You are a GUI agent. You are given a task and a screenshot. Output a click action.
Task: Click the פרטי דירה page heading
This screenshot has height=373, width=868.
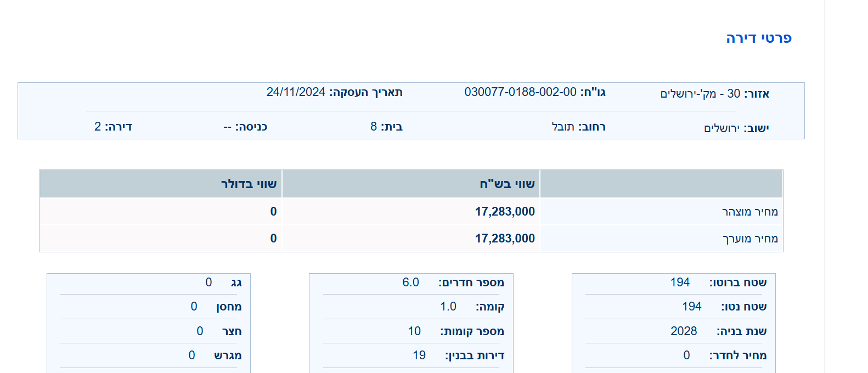[x=758, y=38]
